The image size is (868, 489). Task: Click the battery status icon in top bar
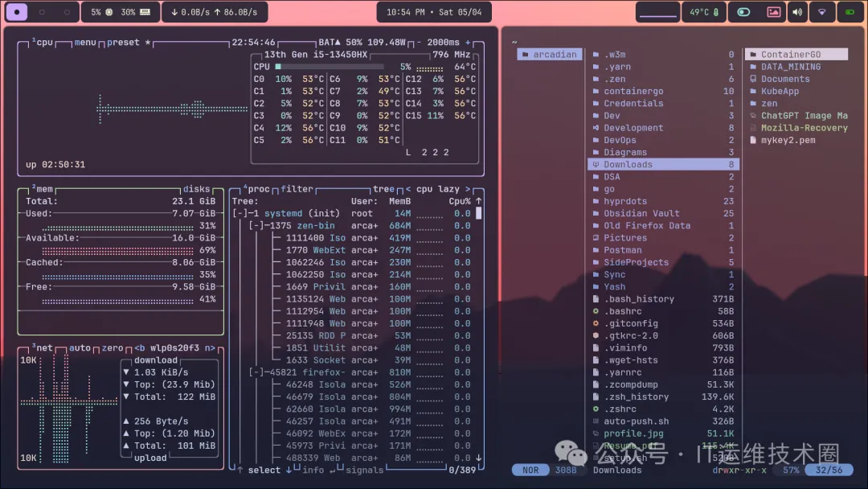tap(847, 12)
